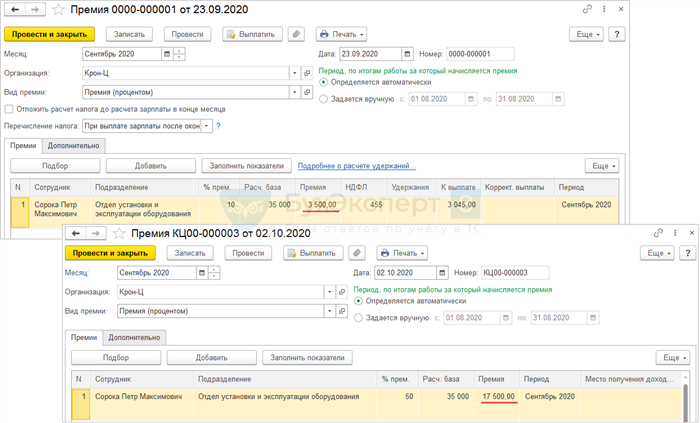700x423 pixels.
Task: Expand Перечисление налога dropdown
Action: tap(206, 126)
